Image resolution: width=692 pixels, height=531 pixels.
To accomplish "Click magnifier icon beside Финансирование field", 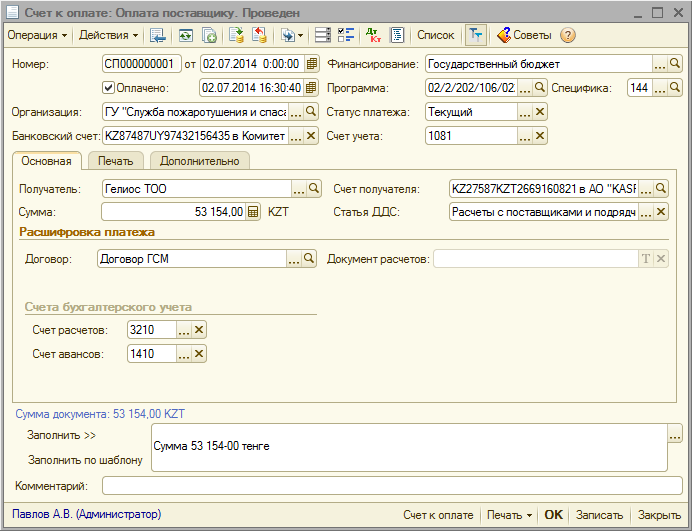I will [675, 63].
